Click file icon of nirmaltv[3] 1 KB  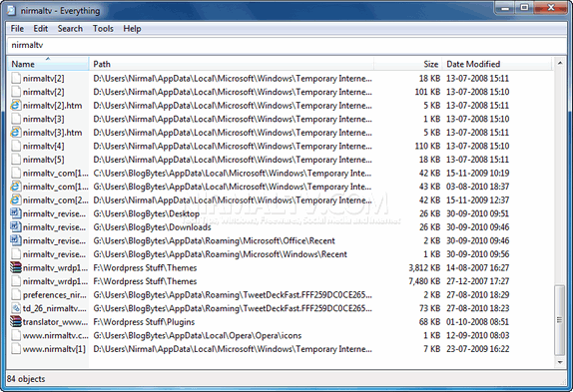click(x=16, y=119)
